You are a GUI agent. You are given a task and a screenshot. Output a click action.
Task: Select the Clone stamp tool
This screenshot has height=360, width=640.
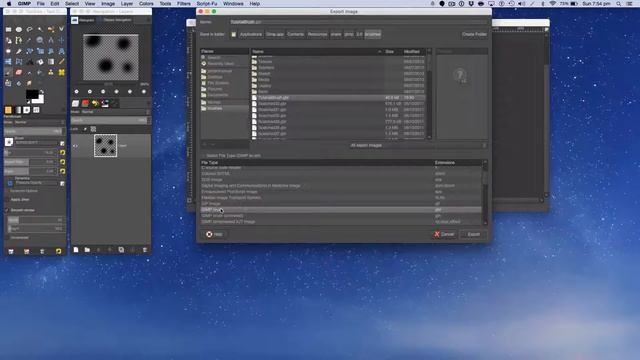click(51, 72)
